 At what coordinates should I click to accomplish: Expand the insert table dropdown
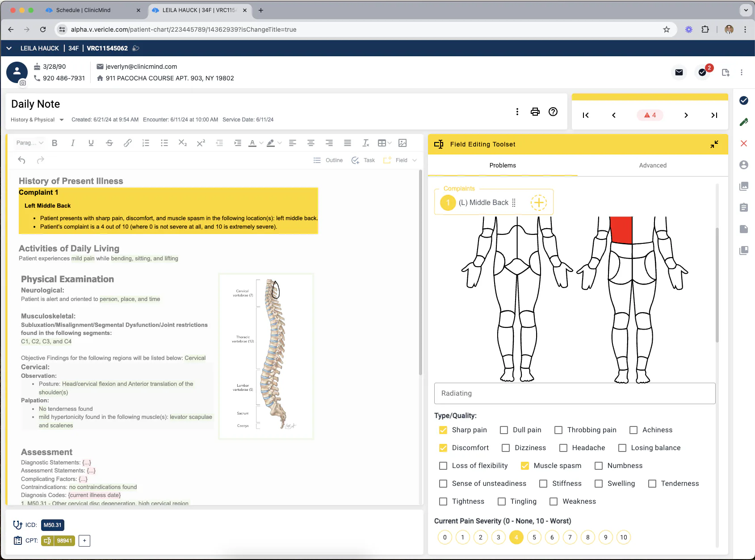click(390, 143)
